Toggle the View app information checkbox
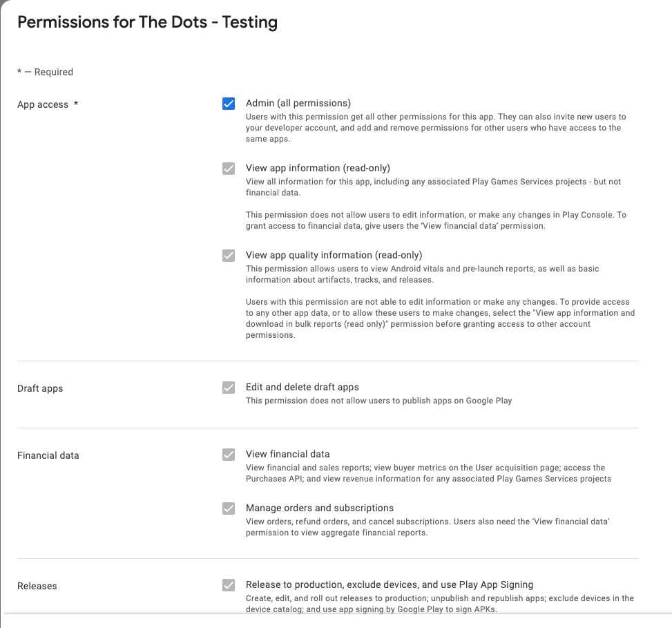Image resolution: width=672 pixels, height=628 pixels. pyautogui.click(x=229, y=169)
